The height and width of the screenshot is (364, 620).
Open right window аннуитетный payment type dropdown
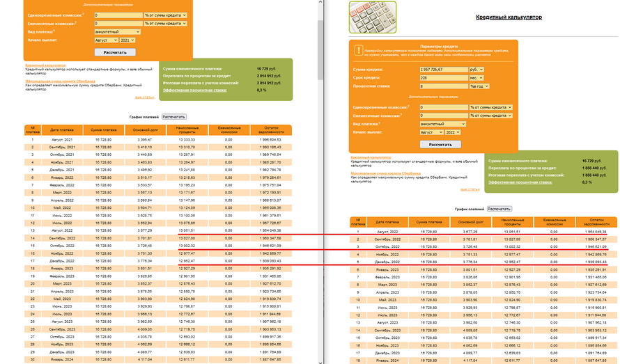click(443, 124)
